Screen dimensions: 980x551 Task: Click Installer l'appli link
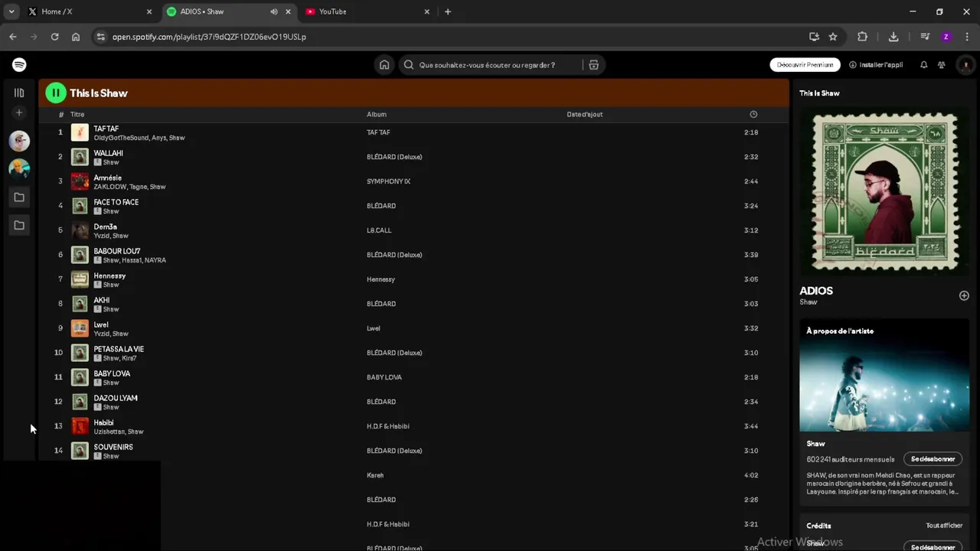pos(876,65)
